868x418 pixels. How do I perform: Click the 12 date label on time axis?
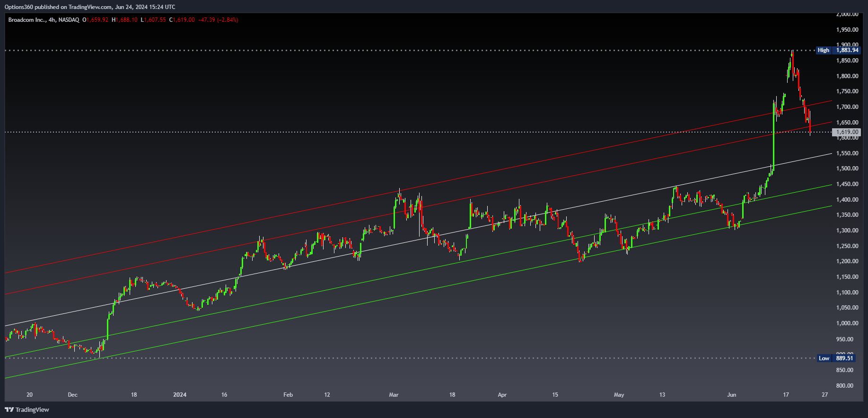tap(327, 395)
